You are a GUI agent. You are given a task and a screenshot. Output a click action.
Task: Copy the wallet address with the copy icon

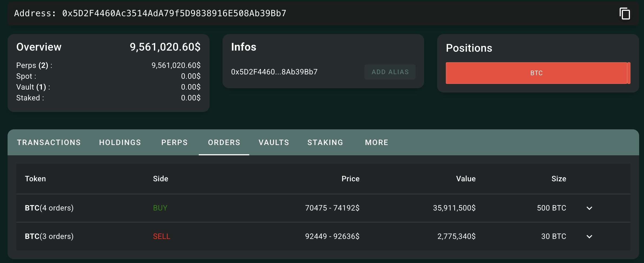click(x=625, y=14)
